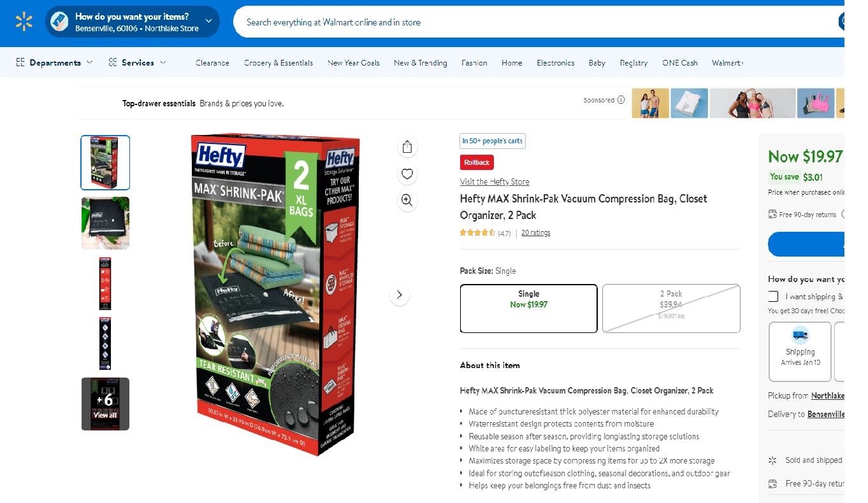
Task: Click the View all images thumbnail
Action: click(x=105, y=404)
